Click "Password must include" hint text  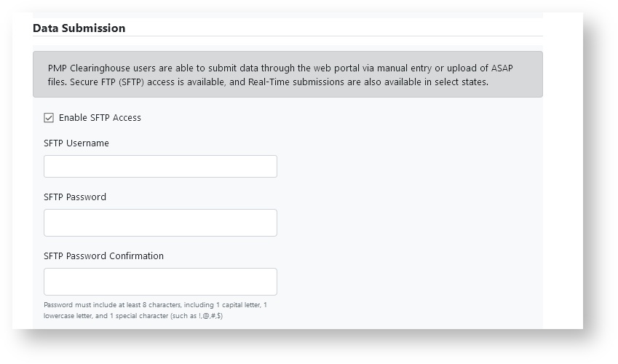79,305
